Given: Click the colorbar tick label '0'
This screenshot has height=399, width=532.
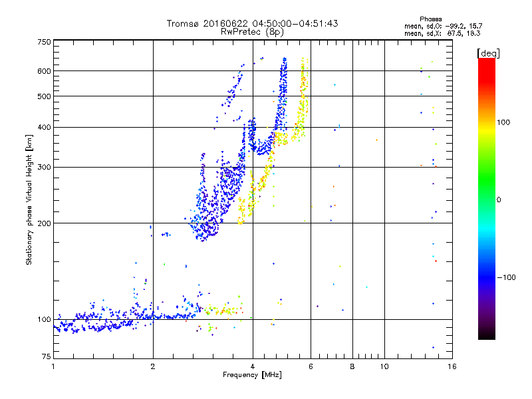Looking at the screenshot, I should [x=499, y=200].
